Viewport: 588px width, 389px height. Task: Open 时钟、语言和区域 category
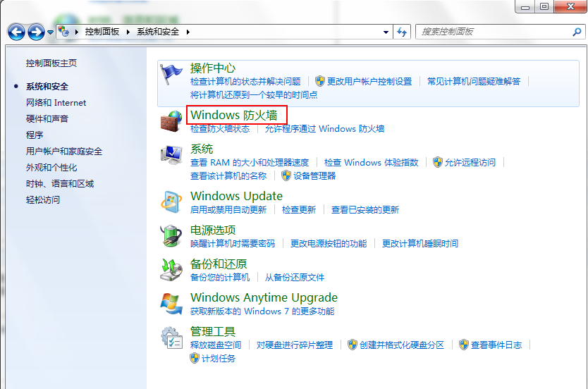60,184
